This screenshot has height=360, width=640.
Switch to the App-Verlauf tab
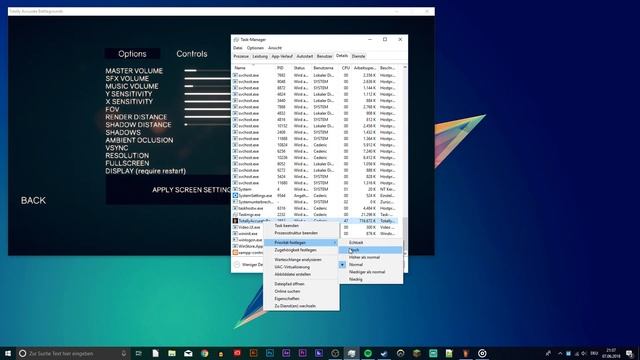[282, 56]
